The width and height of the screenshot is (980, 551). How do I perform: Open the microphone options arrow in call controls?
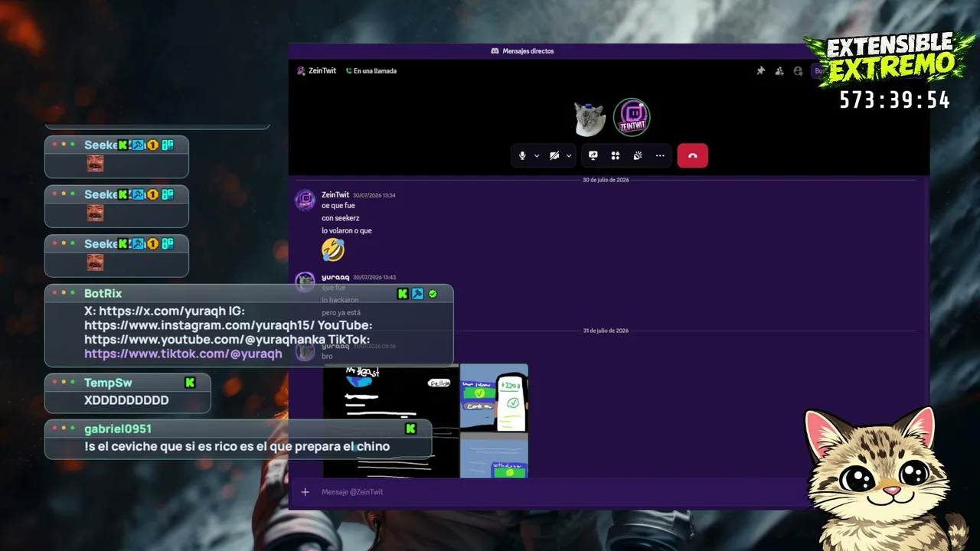click(537, 155)
